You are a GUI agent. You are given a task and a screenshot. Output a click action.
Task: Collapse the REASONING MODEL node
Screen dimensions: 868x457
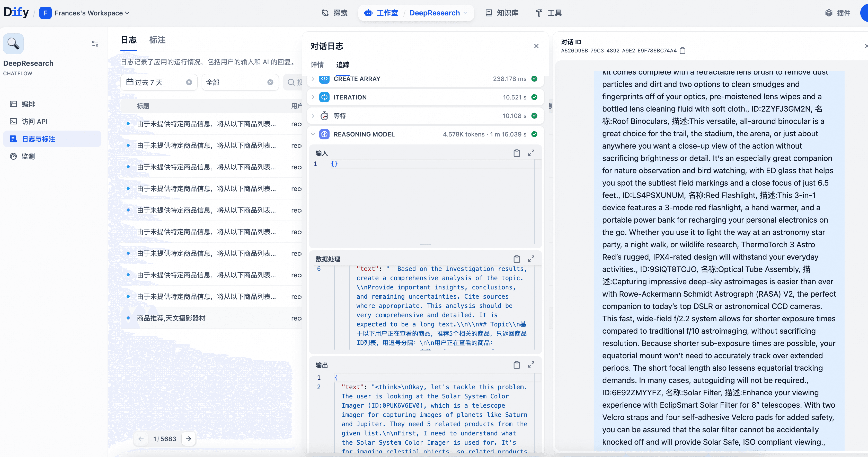(313, 134)
